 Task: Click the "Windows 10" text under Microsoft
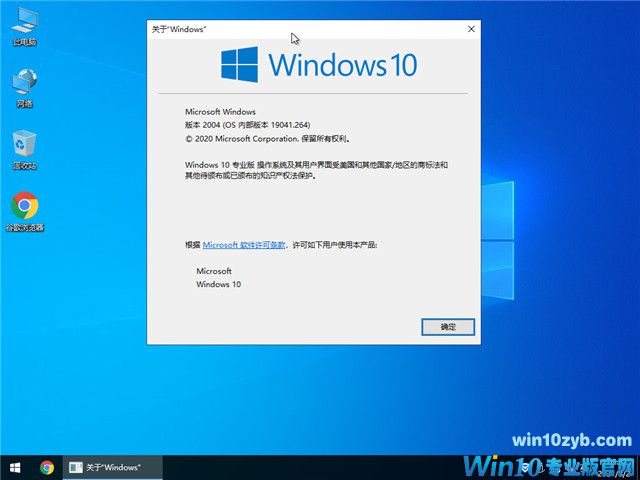pyautogui.click(x=218, y=284)
